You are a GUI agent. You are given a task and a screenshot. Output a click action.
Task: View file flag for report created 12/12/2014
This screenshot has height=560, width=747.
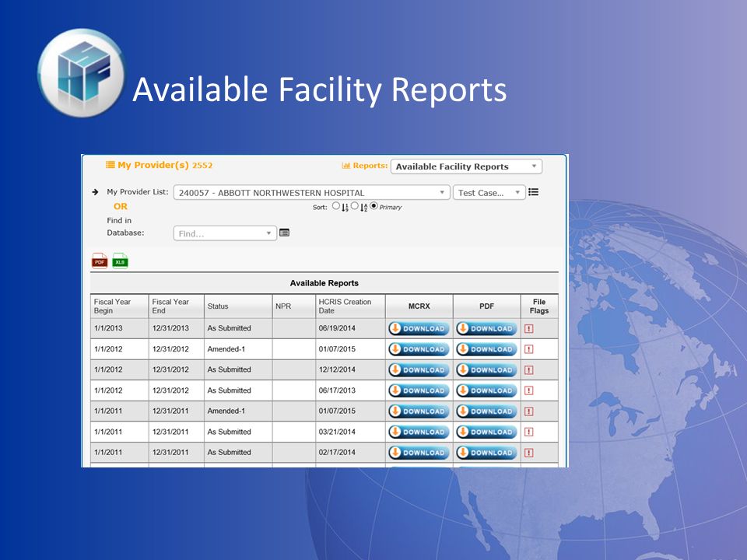click(x=529, y=370)
